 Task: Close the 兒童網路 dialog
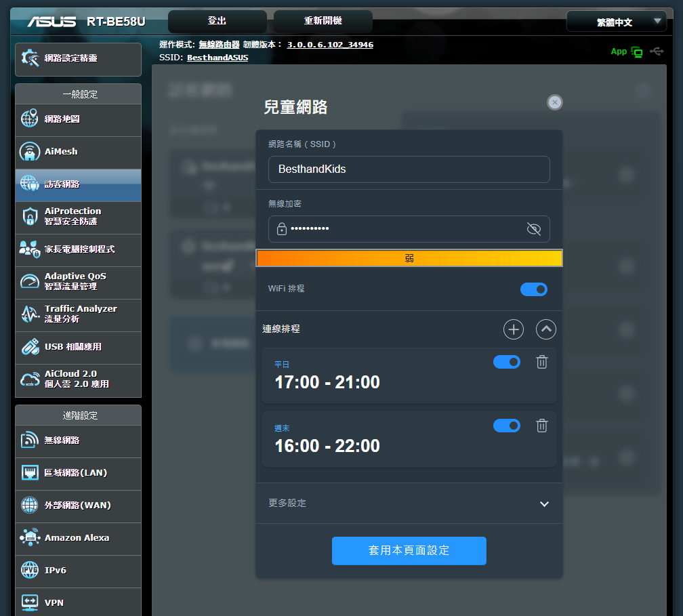[554, 102]
